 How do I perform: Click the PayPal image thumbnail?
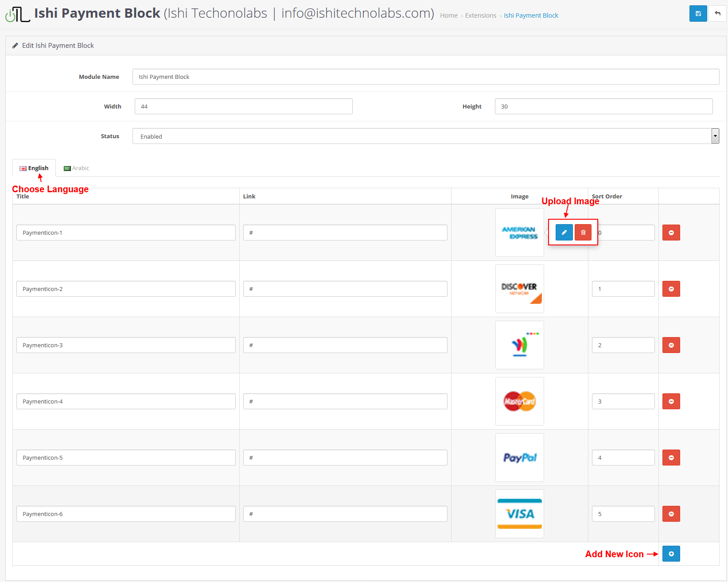click(x=519, y=458)
